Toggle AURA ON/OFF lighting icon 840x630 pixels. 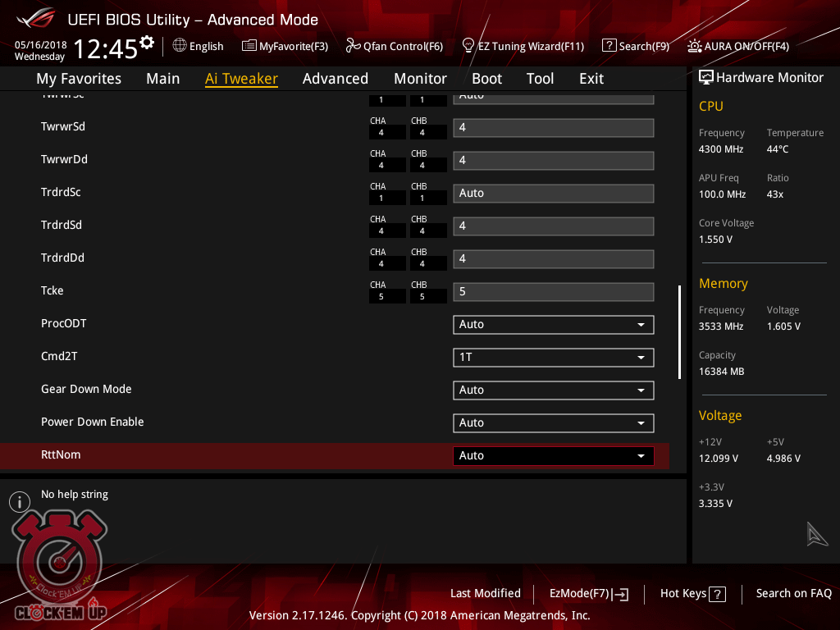tap(695, 46)
